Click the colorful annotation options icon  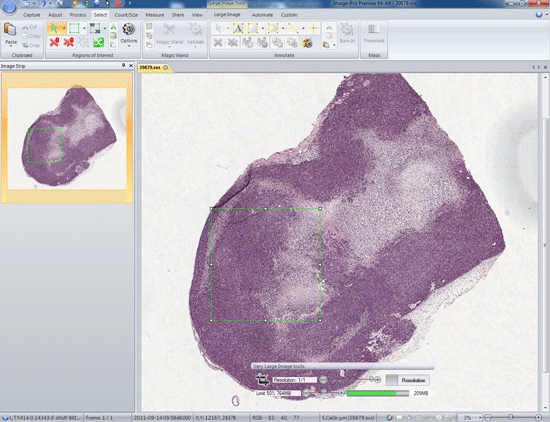coord(307,43)
